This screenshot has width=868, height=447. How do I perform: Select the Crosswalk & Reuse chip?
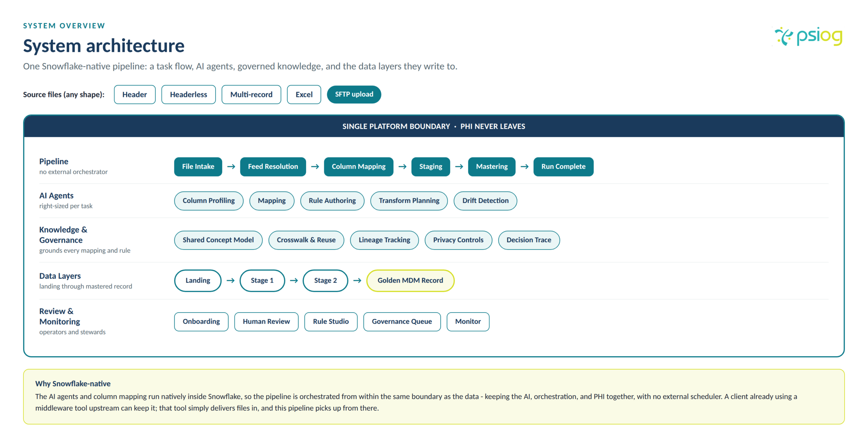[x=306, y=240]
